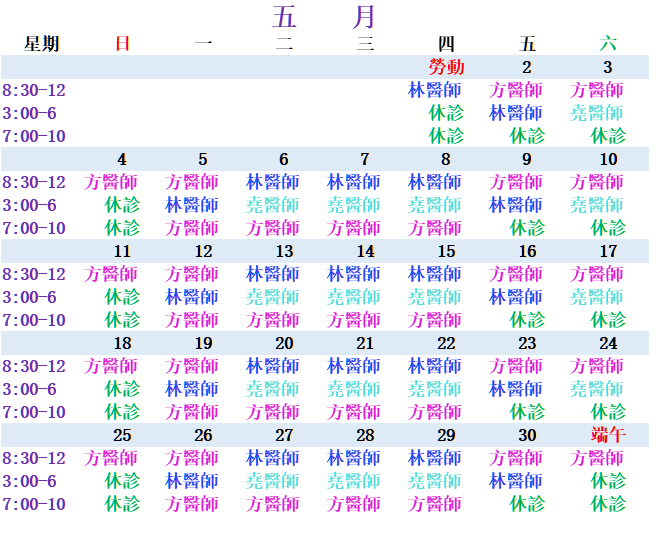Viewport: 658px width, 540px height.
Task: Click date 8 in the calendar
Action: point(446,159)
